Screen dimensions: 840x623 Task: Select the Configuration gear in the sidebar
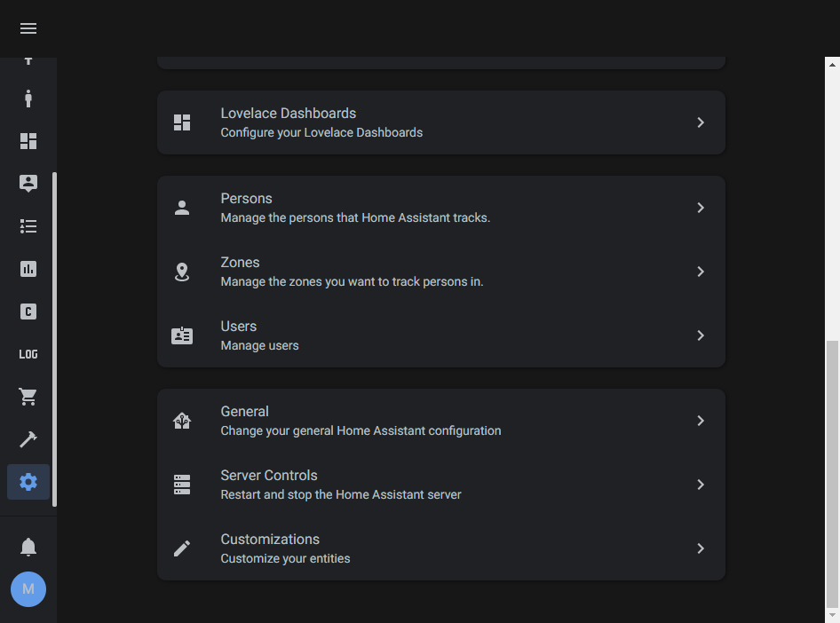[28, 482]
